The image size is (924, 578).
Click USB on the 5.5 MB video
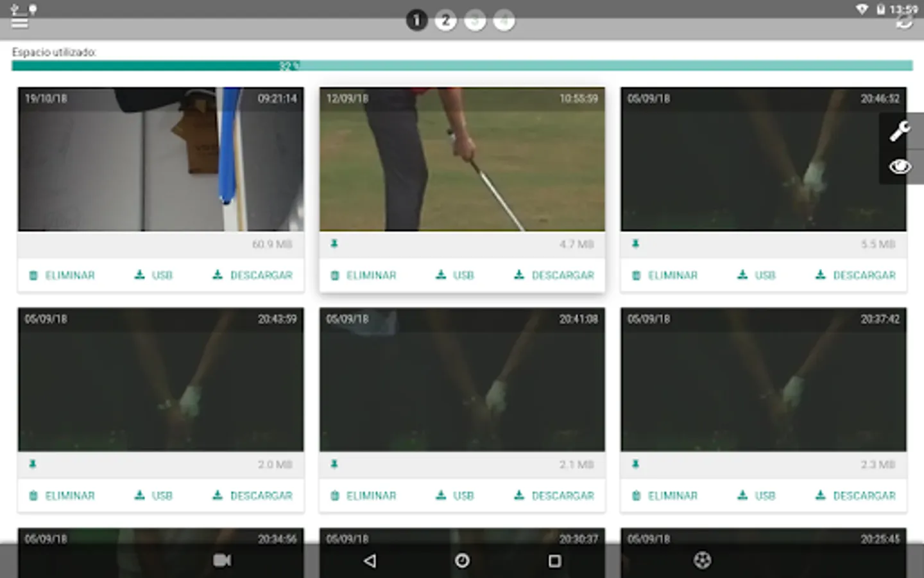(757, 276)
